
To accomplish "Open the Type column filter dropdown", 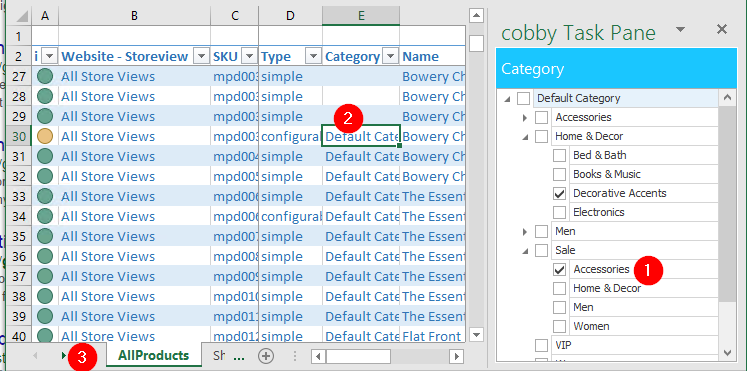I will (313, 57).
